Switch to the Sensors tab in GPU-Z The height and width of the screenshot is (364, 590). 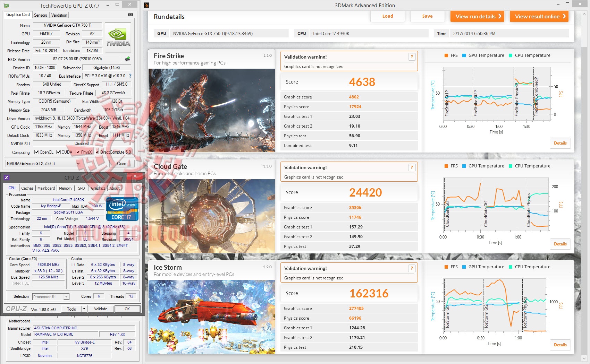click(41, 15)
